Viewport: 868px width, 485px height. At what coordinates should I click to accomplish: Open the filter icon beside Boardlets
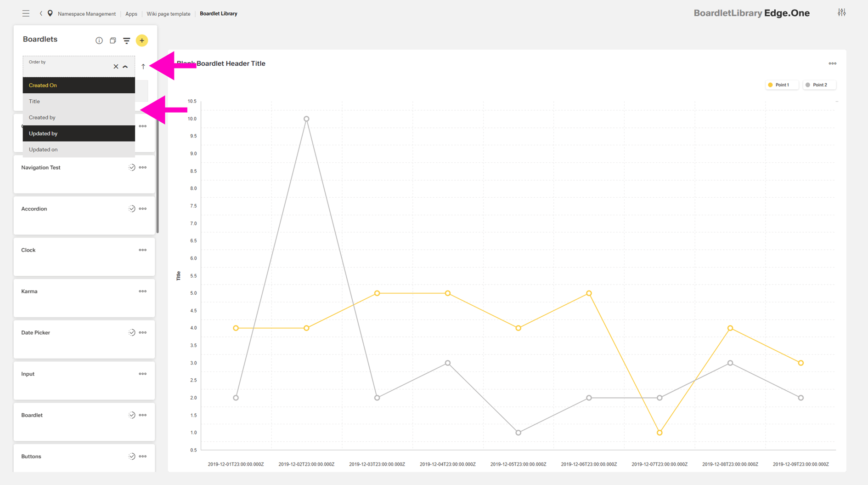[x=127, y=40]
